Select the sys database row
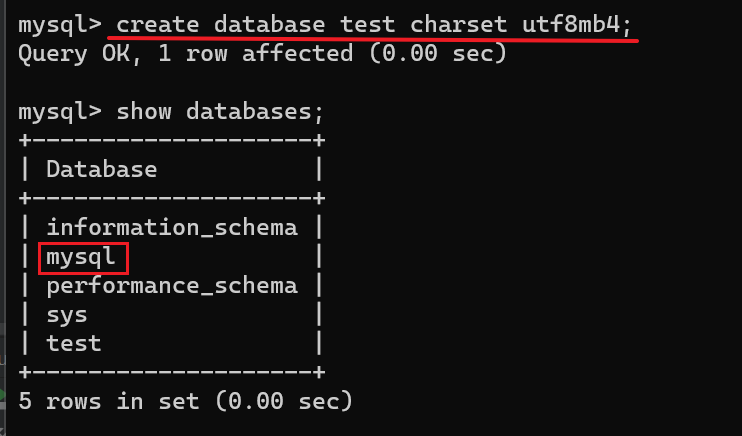This screenshot has height=436, width=742. point(67,314)
